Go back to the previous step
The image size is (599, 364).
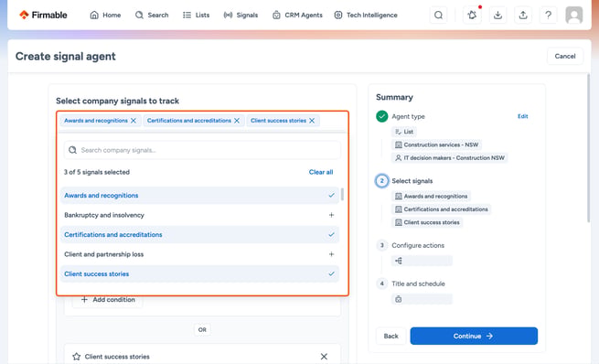390,337
